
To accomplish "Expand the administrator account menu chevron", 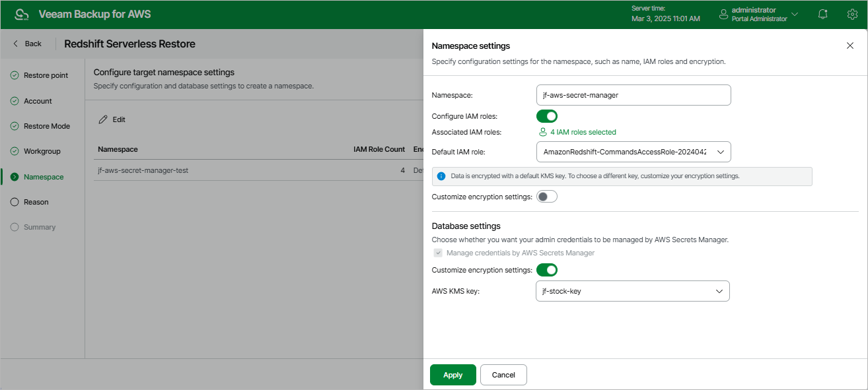I will point(795,15).
